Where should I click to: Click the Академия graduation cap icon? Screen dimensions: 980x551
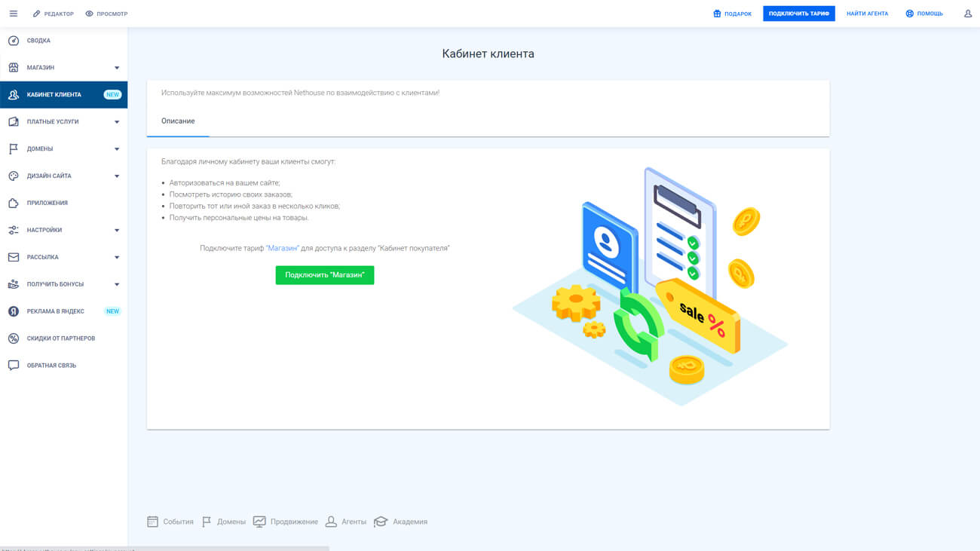[381, 522]
